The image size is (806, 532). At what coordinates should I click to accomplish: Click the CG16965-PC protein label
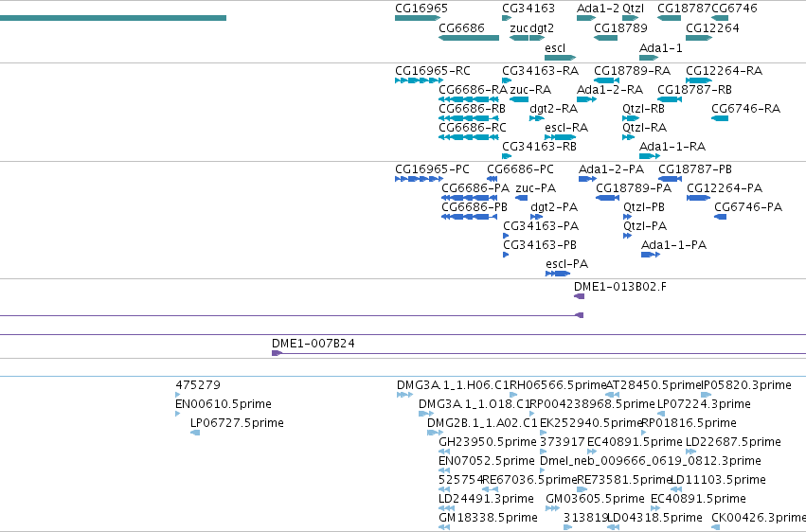coord(432,169)
